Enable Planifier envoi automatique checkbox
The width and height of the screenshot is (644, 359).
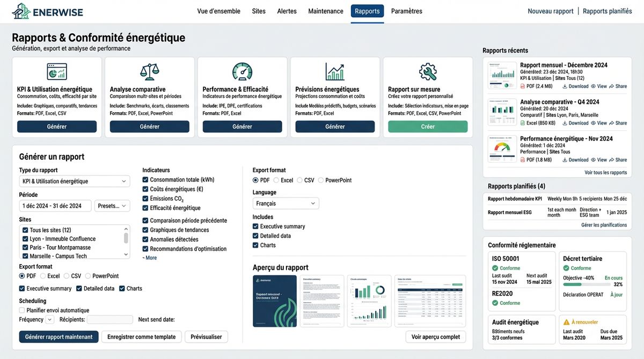click(22, 310)
